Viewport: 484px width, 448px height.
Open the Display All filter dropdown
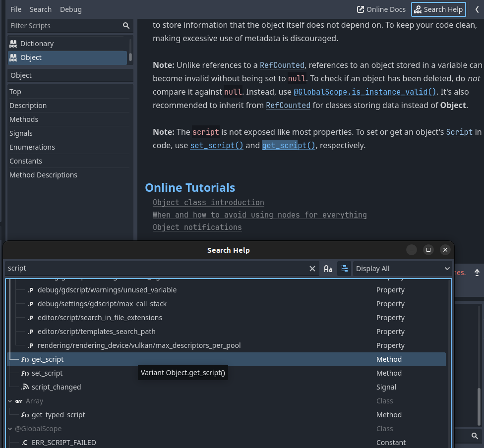tap(402, 269)
